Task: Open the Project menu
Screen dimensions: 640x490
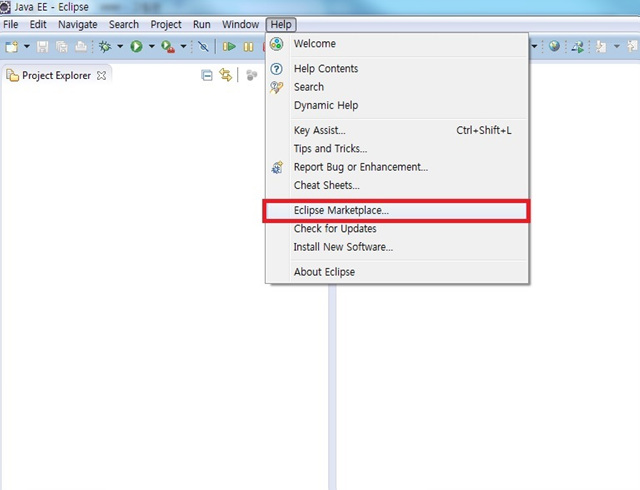Action: click(x=166, y=24)
